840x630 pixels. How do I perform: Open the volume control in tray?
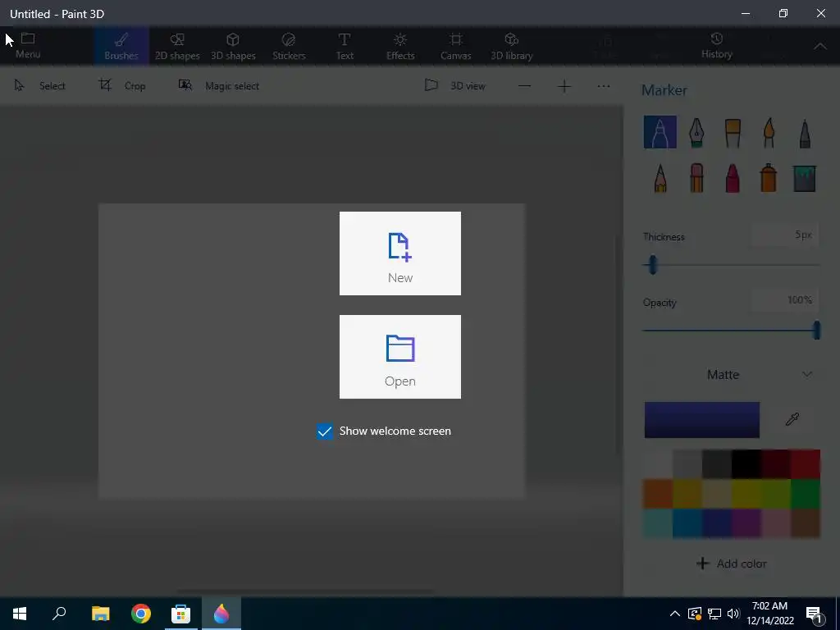[x=733, y=614]
